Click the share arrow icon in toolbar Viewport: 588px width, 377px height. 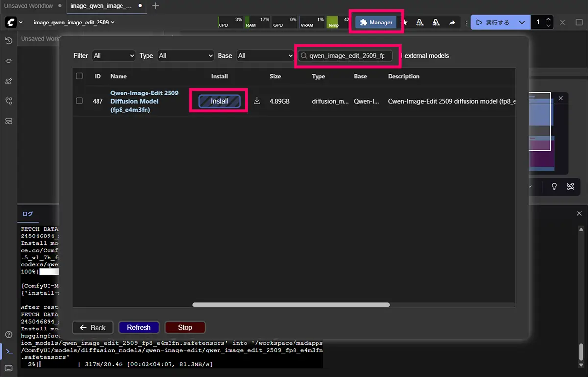click(452, 23)
